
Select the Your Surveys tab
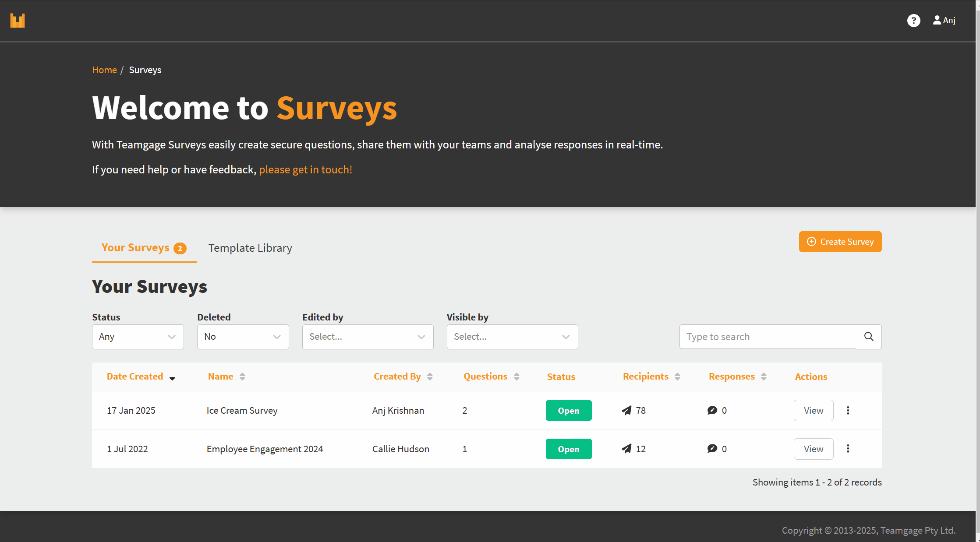tap(144, 248)
